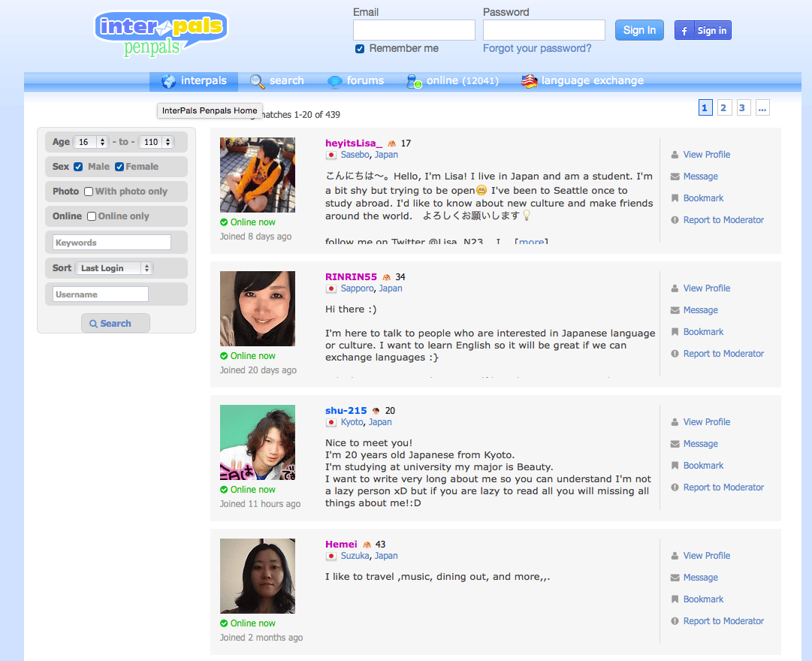This screenshot has height=661, width=812.
Task: Click the Email input field
Action: pos(415,30)
